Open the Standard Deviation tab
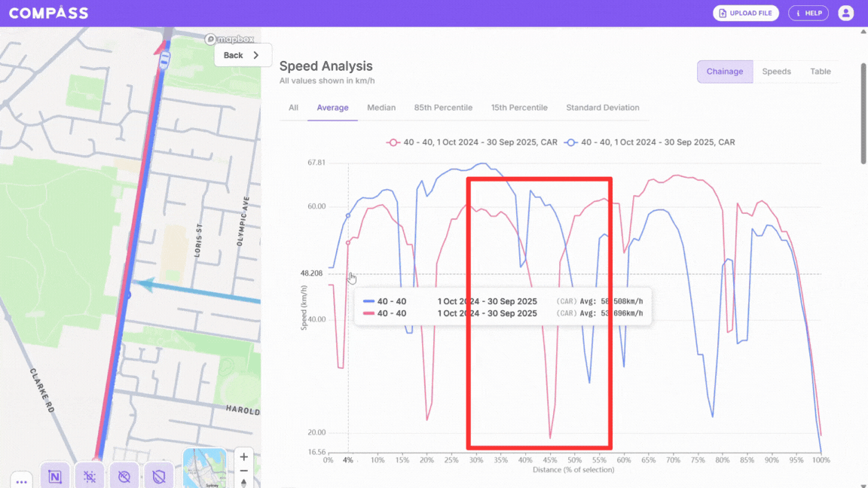 pyautogui.click(x=602, y=108)
